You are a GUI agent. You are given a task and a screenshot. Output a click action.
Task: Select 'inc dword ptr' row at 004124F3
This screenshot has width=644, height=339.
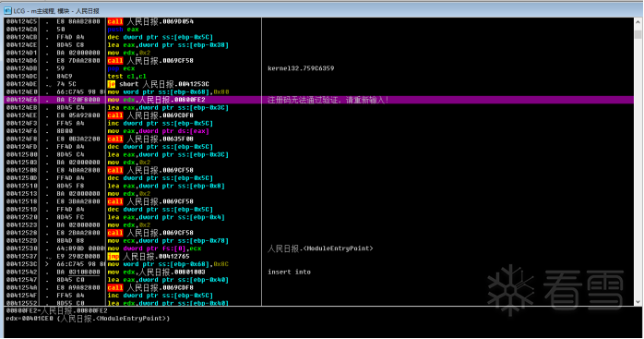(161, 123)
